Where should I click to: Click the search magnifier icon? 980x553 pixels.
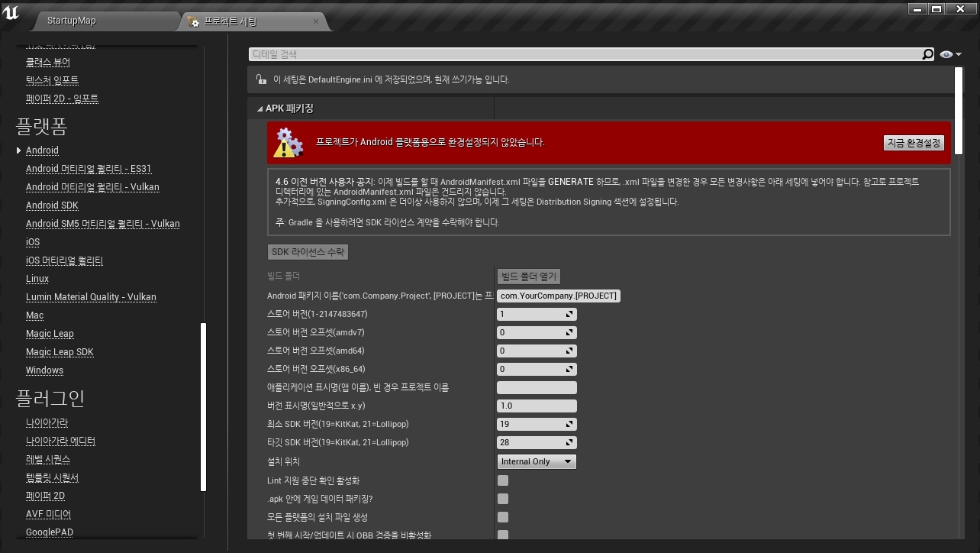[x=927, y=54]
